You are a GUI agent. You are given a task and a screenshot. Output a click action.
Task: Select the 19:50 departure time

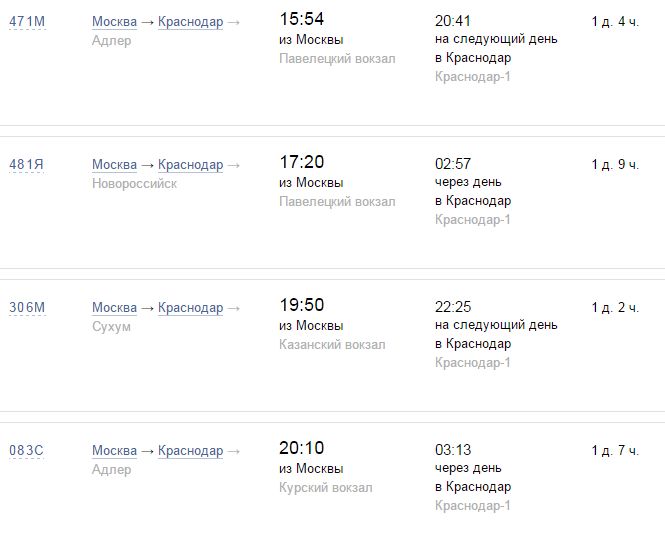pos(301,305)
